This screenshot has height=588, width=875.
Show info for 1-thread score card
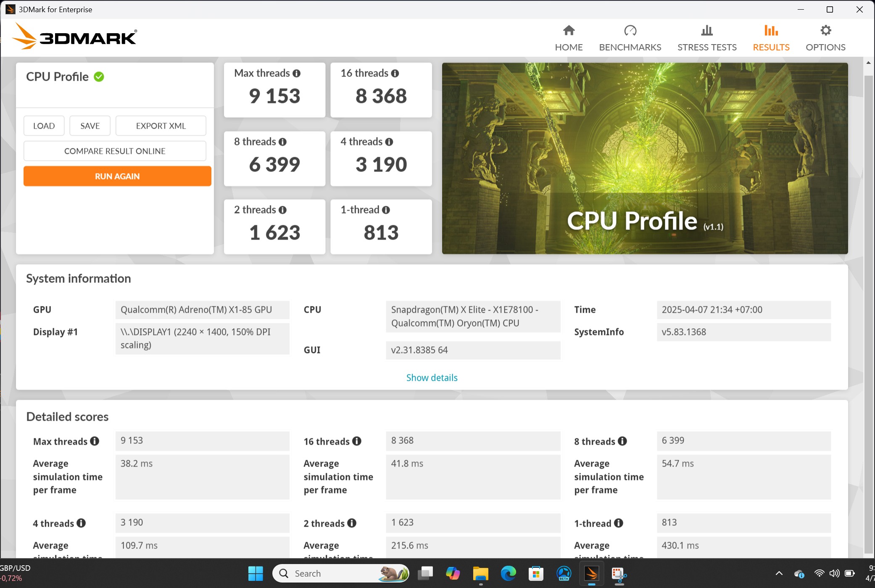(x=386, y=210)
